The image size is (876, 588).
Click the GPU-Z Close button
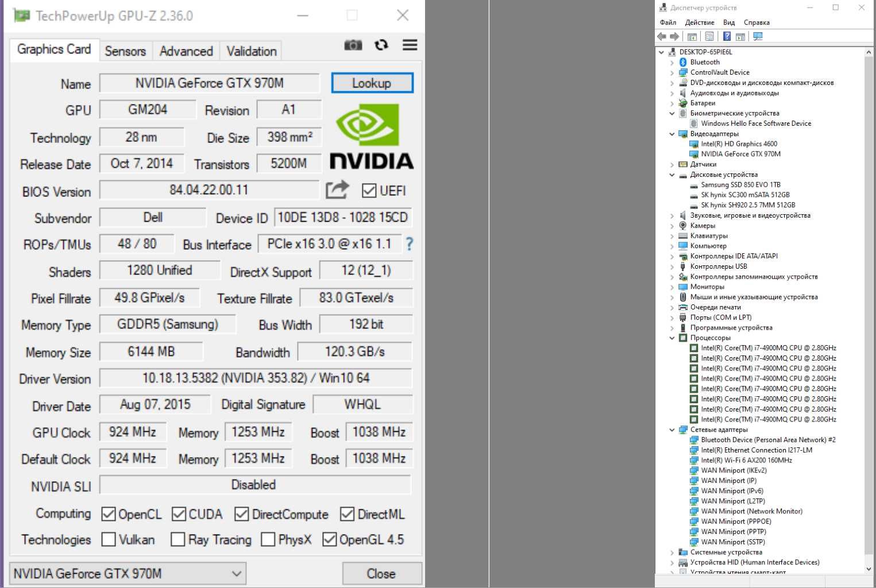(381, 574)
